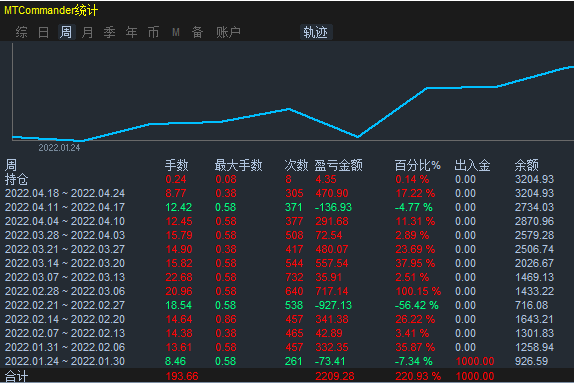Click loss value -136.93
The image size is (574, 383).
pyautogui.click(x=333, y=207)
